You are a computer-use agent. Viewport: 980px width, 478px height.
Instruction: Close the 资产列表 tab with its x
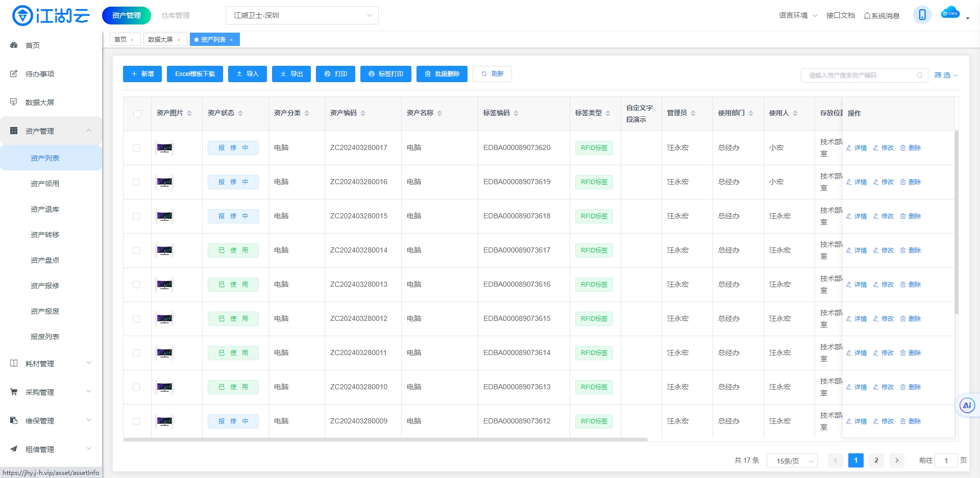231,40
